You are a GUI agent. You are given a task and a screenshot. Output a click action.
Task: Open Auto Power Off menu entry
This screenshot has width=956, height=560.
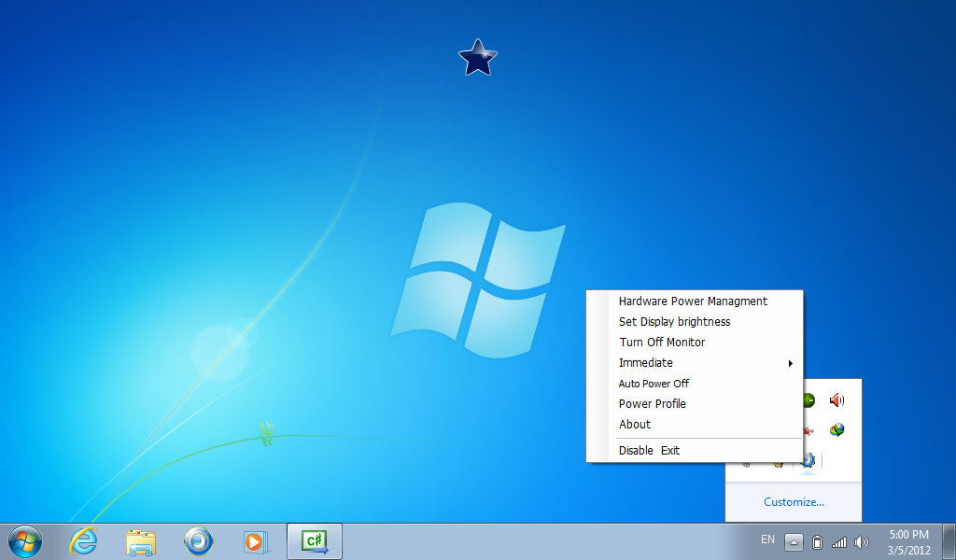694,384
